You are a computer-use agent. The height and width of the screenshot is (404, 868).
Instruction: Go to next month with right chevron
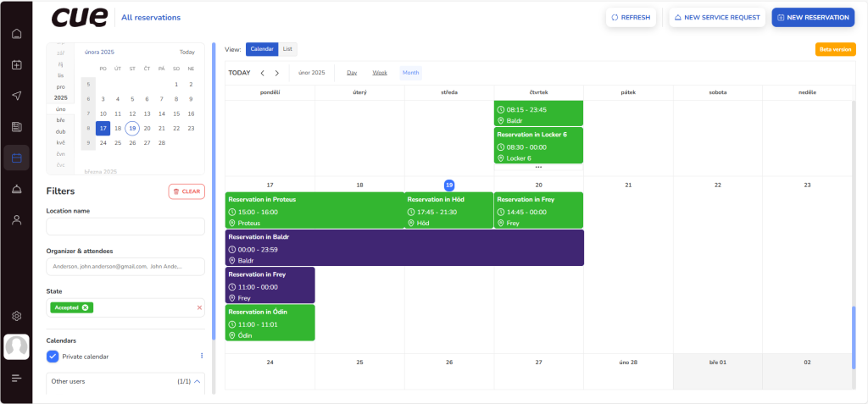point(276,73)
